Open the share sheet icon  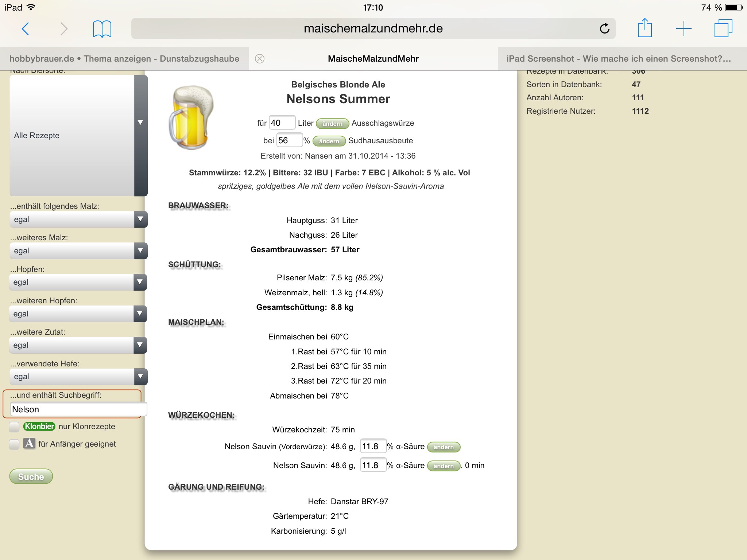pyautogui.click(x=645, y=28)
